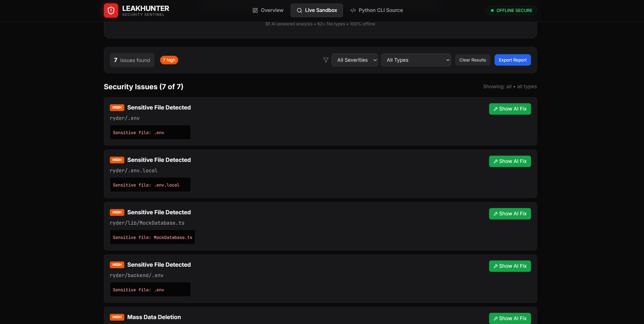The width and height of the screenshot is (644, 324).
Task: Open the Python CLI Source tab
Action: (x=376, y=10)
